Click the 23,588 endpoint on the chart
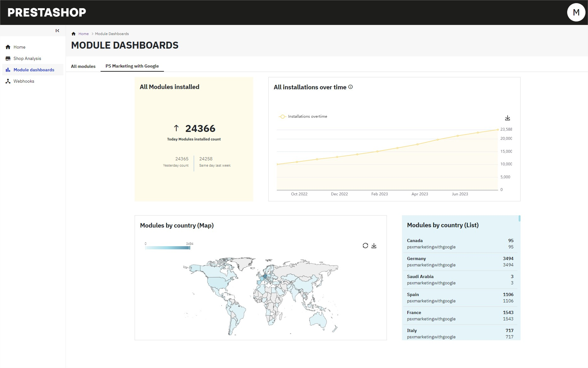The width and height of the screenshot is (588, 368). (x=498, y=129)
